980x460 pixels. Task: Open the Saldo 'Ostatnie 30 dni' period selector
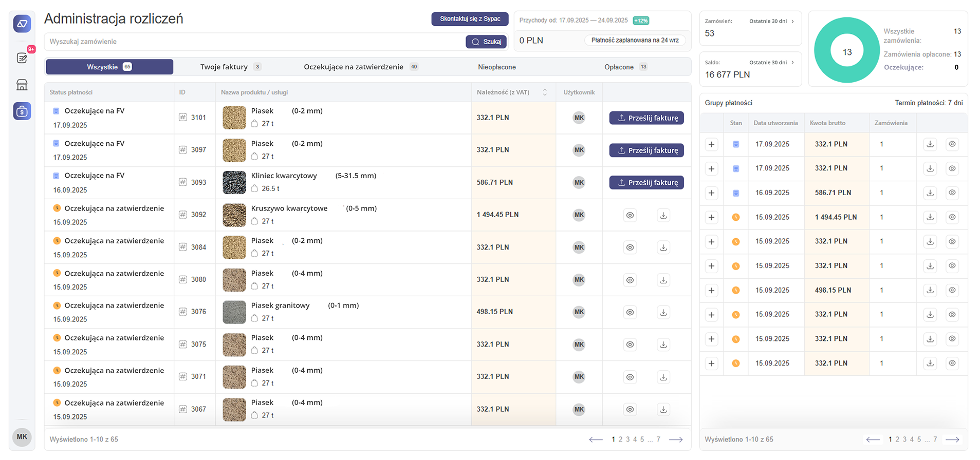click(x=771, y=63)
